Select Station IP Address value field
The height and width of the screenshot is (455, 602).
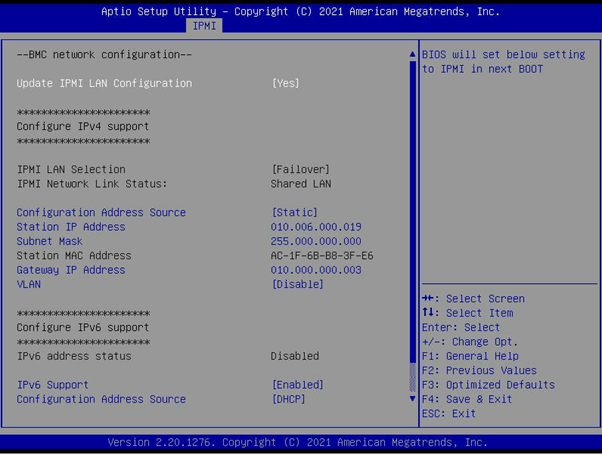coord(316,227)
